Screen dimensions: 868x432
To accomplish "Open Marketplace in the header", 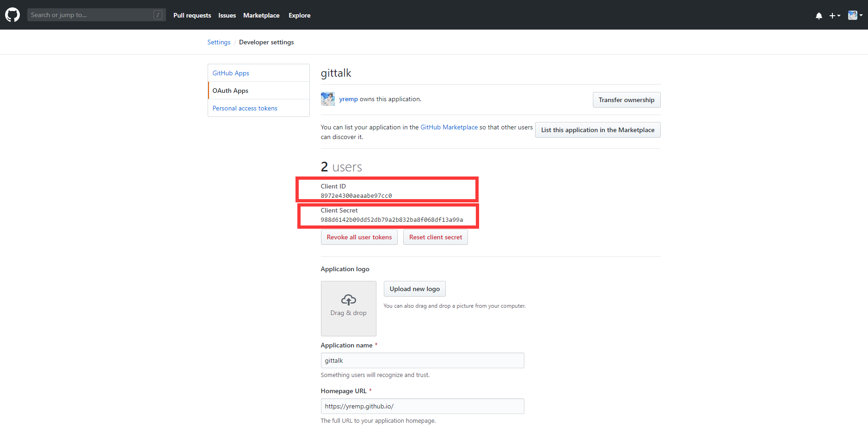I will pyautogui.click(x=261, y=15).
